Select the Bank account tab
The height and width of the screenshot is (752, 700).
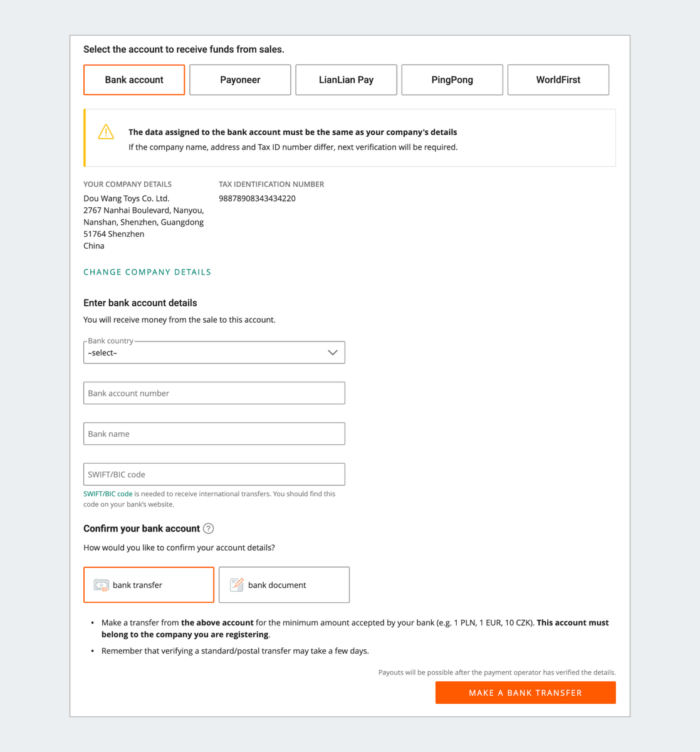(x=134, y=80)
